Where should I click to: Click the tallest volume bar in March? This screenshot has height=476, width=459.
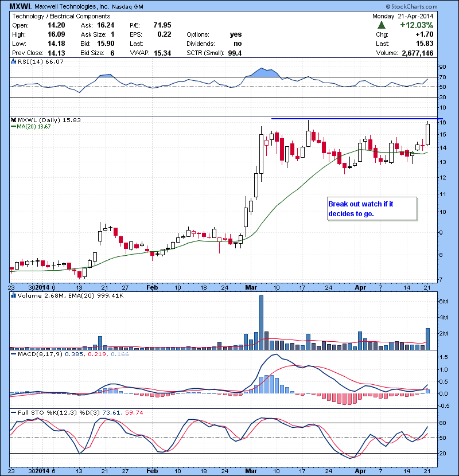pyautogui.click(x=261, y=322)
